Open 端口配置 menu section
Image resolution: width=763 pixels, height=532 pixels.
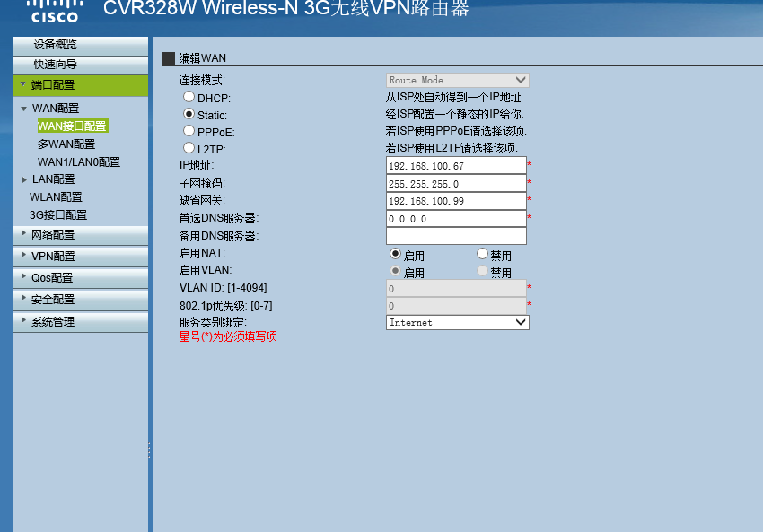click(81, 85)
